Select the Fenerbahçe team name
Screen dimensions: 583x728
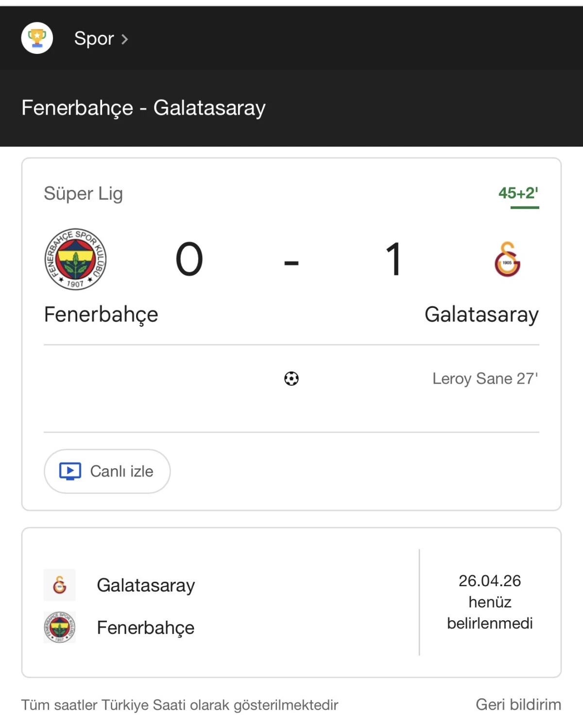coord(101,315)
